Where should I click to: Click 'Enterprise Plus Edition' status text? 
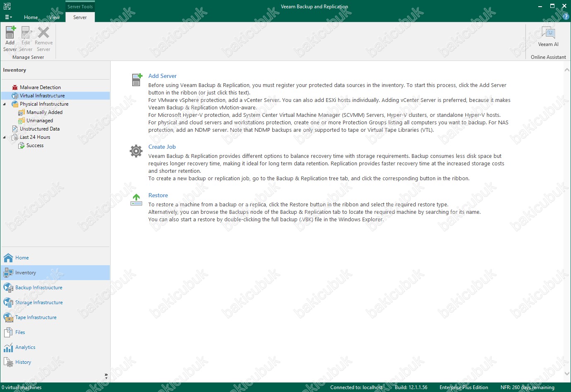464,387
